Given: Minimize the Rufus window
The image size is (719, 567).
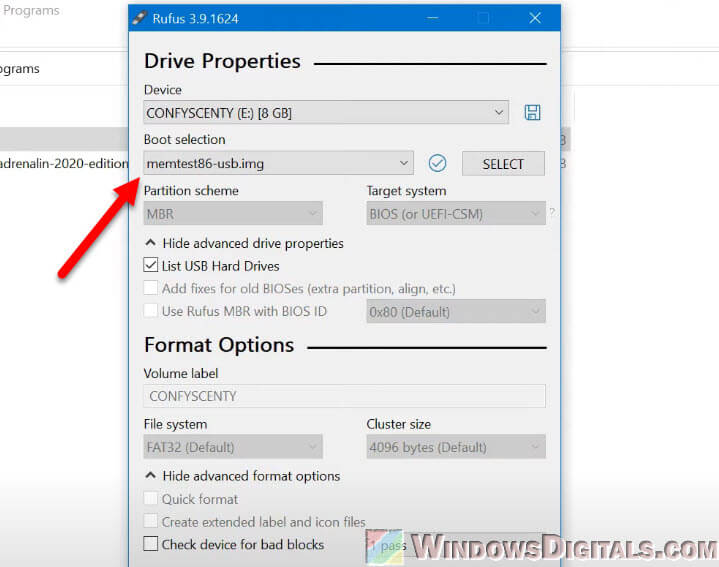Looking at the screenshot, I should [432, 18].
